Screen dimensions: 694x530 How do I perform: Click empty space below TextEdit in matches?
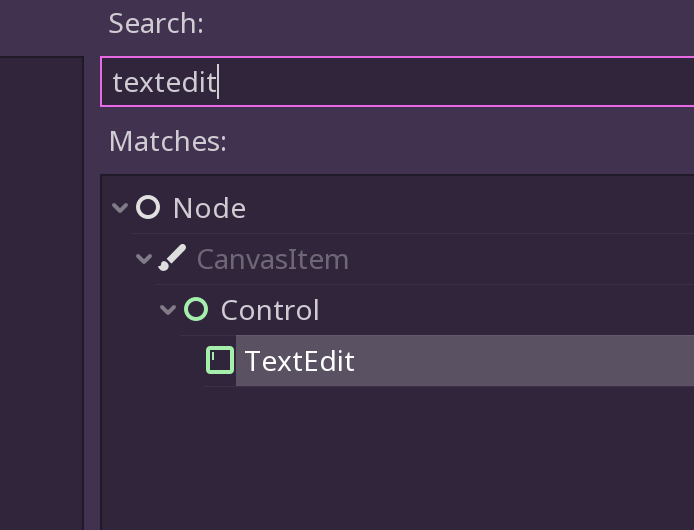pos(397,456)
